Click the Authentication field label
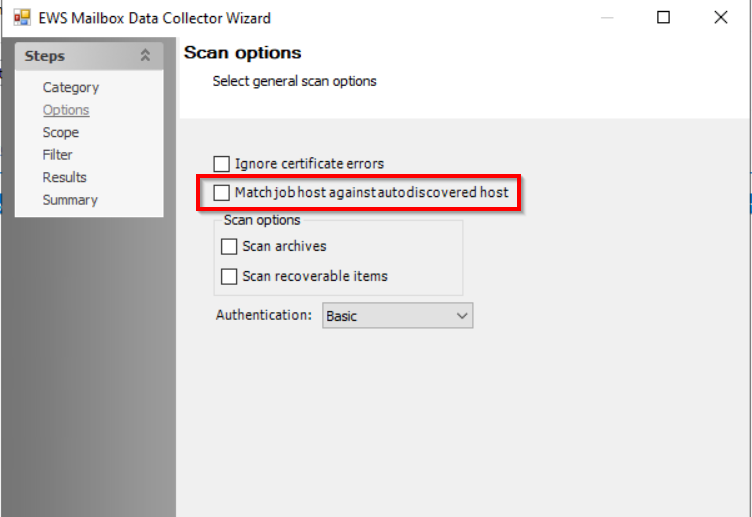Screen dimensions: 752x517 coord(264,315)
